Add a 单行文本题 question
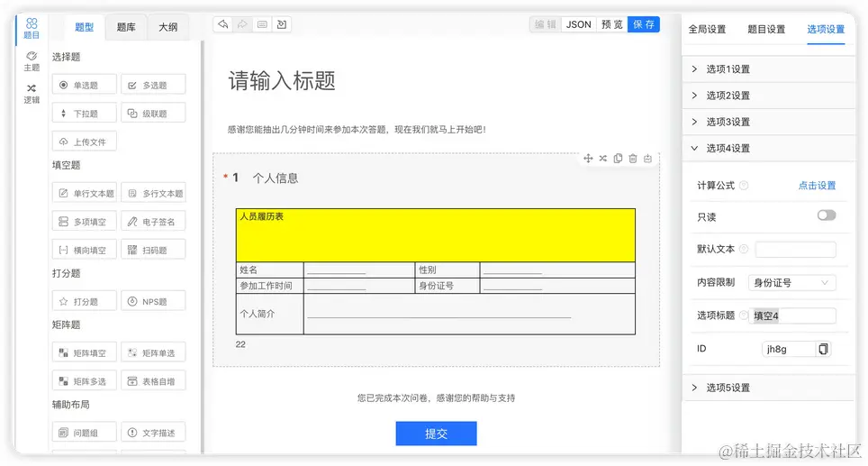 click(85, 193)
